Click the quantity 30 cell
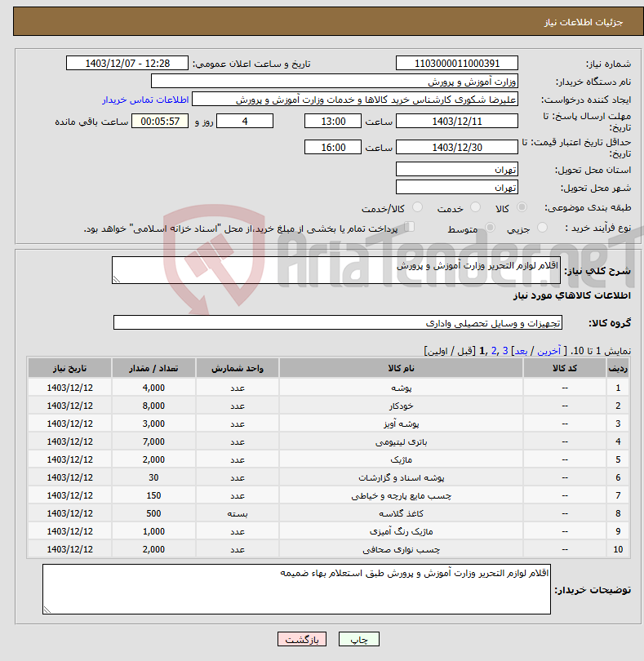The height and width of the screenshot is (661, 644). point(153,477)
